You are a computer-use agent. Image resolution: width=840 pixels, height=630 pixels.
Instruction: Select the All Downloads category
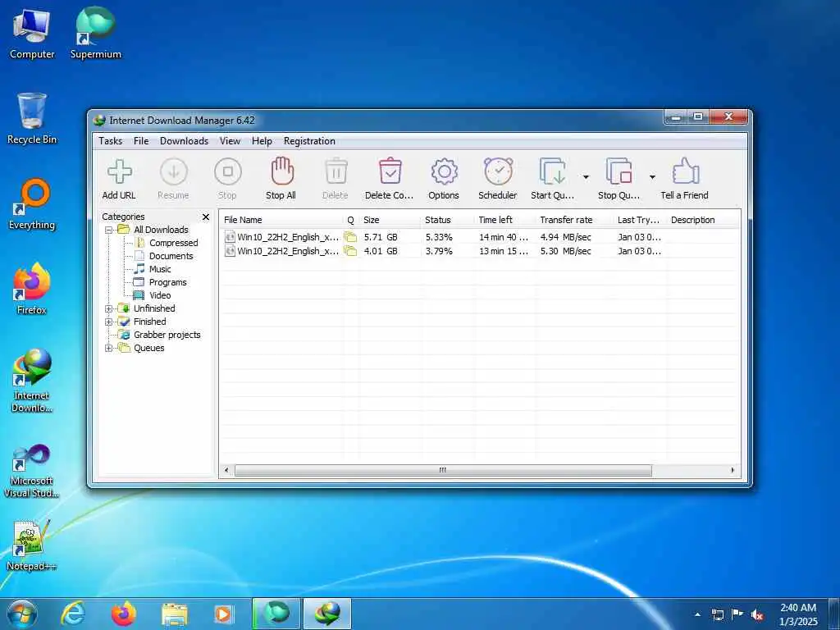161,230
